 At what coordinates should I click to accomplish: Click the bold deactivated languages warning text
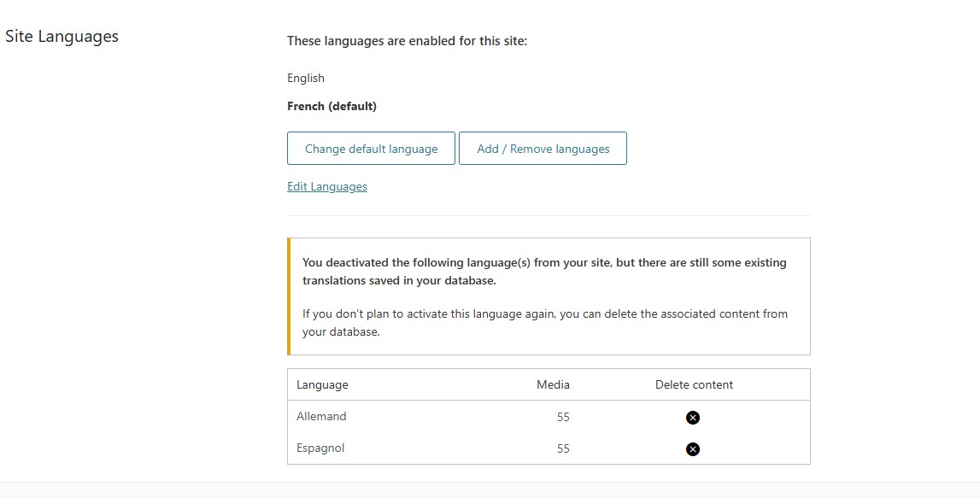coord(544,272)
